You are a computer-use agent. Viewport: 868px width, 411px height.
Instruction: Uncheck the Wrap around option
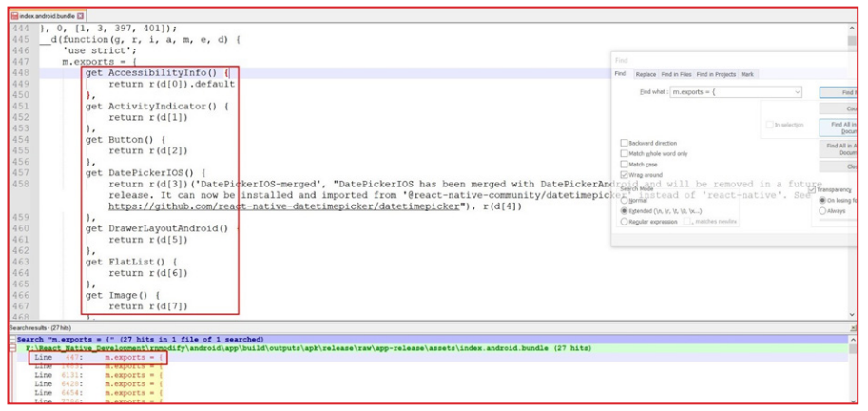[x=625, y=175]
